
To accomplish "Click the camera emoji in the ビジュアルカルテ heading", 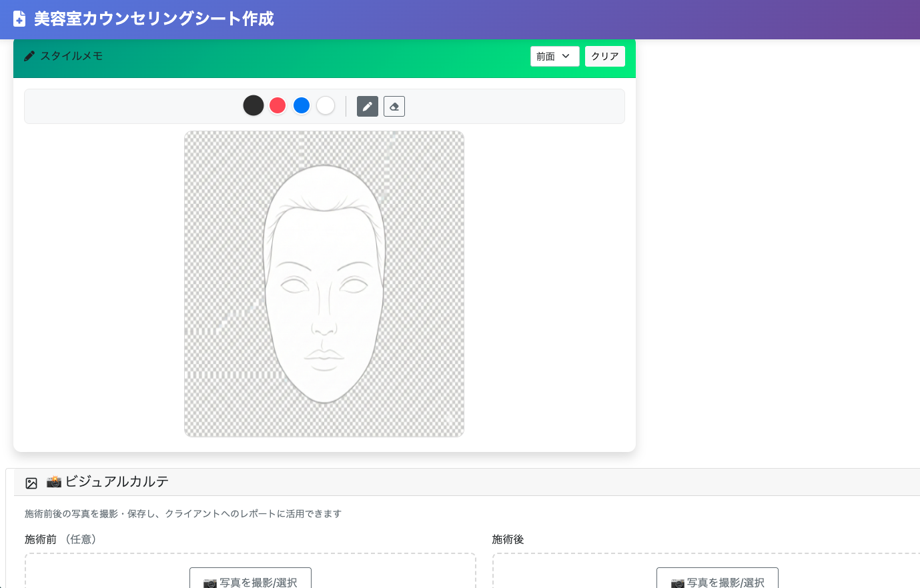I will pyautogui.click(x=53, y=481).
